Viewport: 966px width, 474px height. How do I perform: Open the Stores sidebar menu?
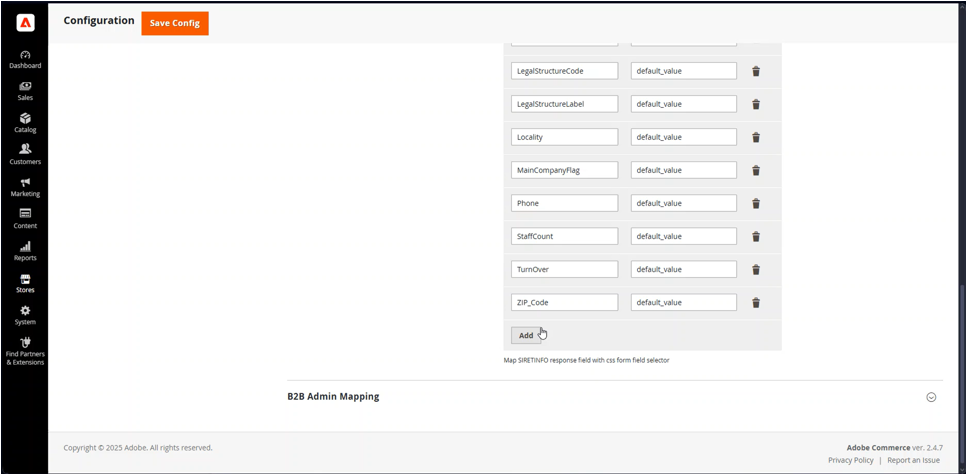[x=25, y=283]
